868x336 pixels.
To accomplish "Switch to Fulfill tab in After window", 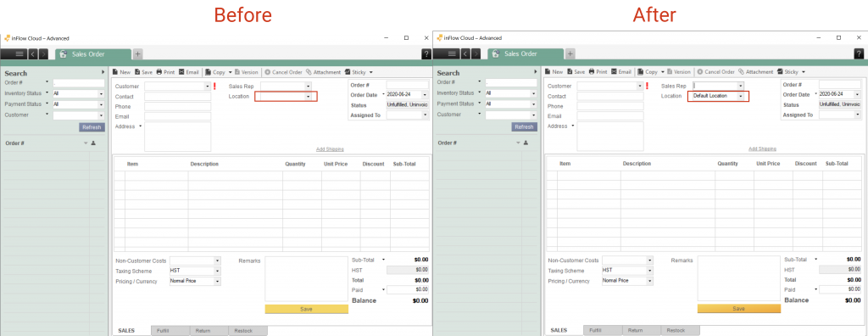I will click(x=603, y=330).
